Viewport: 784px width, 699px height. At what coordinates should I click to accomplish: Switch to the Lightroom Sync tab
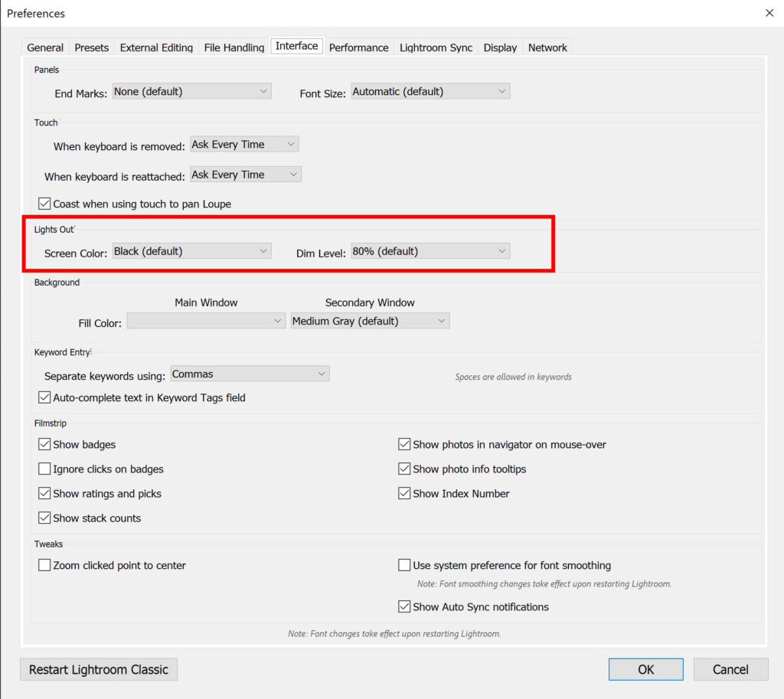(x=436, y=47)
